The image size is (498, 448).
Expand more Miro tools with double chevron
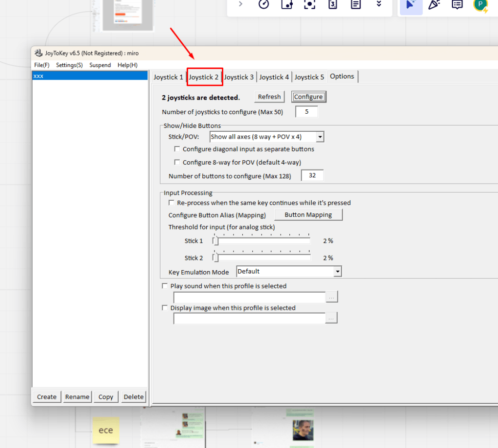pyautogui.click(x=379, y=3)
